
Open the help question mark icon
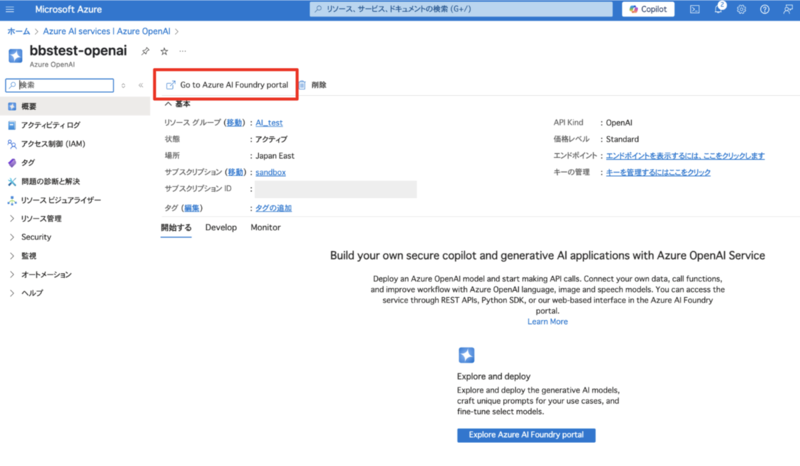point(764,9)
